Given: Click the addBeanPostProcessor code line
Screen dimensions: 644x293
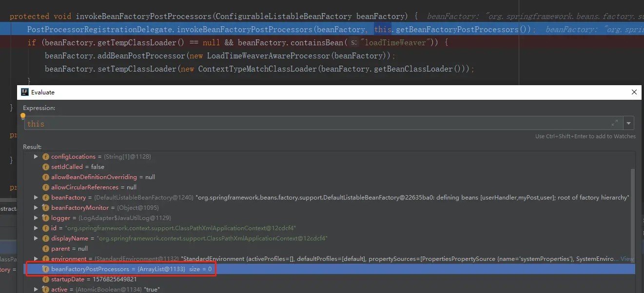Looking at the screenshot, I should pyautogui.click(x=220, y=55).
